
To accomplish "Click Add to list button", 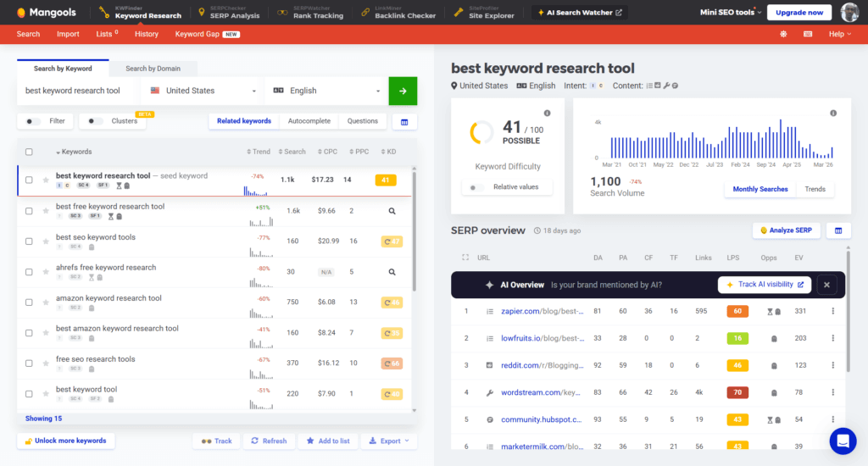I will pos(328,441).
